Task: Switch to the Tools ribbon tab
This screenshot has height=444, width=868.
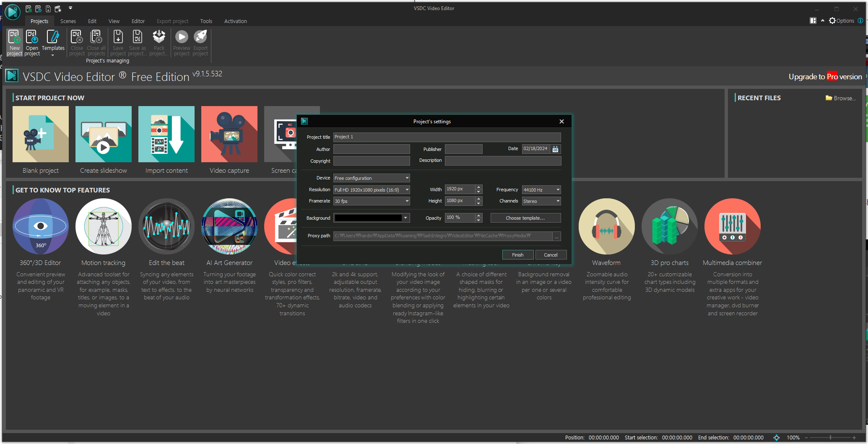Action: pyautogui.click(x=206, y=21)
